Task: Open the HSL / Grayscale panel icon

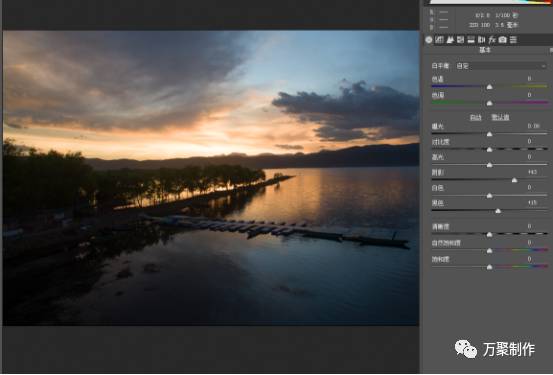Action: point(460,40)
